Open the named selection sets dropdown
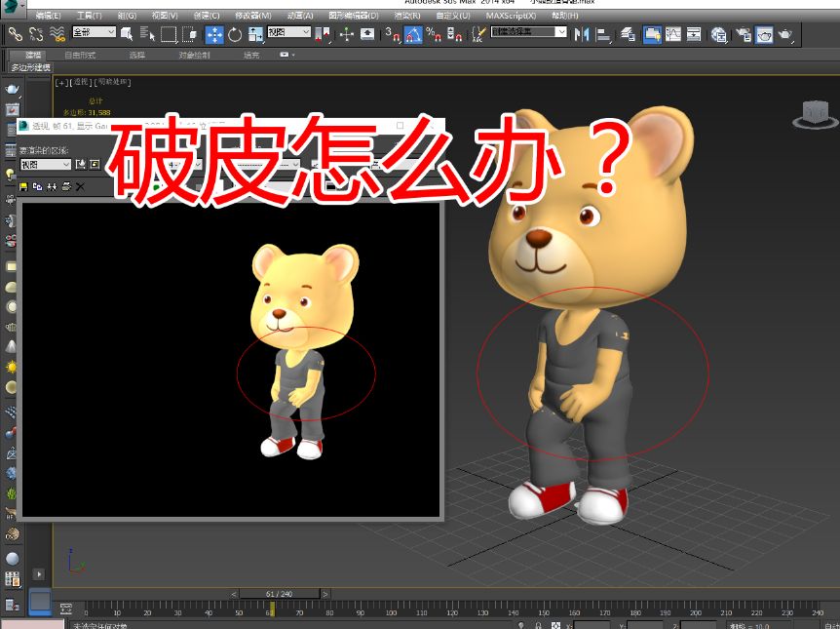 tap(529, 32)
